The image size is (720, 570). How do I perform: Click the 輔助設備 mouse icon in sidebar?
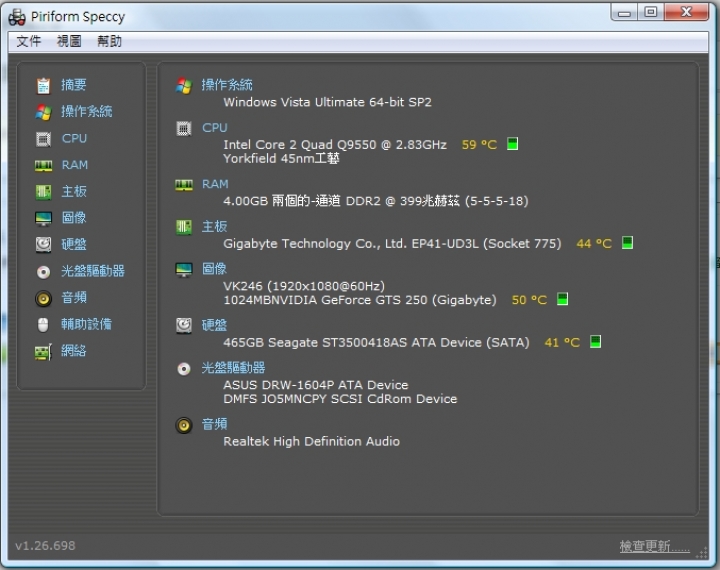pyautogui.click(x=43, y=325)
